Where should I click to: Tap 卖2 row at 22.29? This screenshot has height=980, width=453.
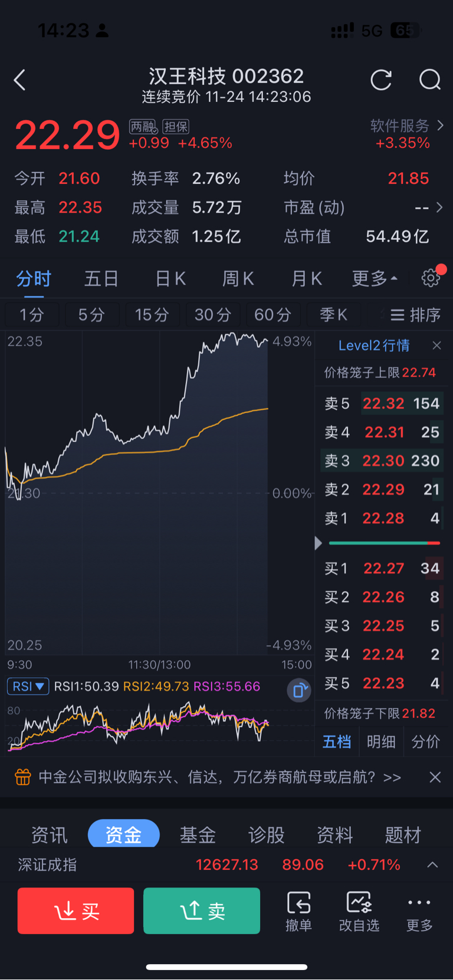[382, 490]
